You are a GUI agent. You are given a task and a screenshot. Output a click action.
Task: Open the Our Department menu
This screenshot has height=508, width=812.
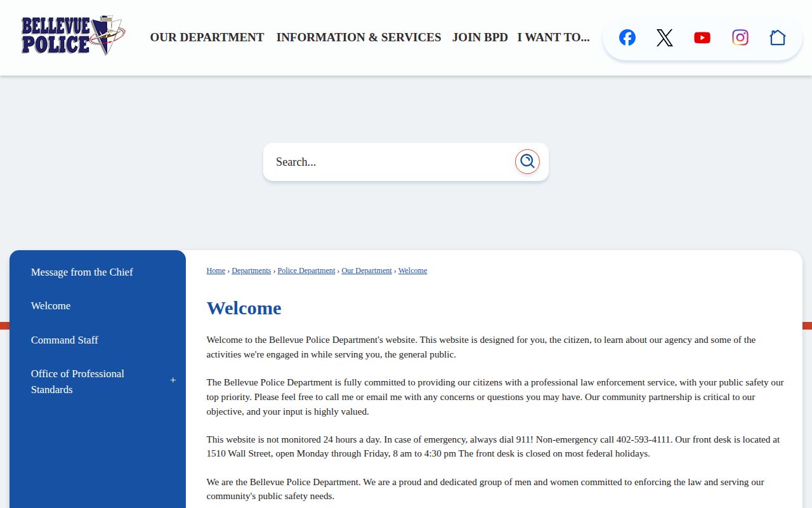click(x=207, y=37)
